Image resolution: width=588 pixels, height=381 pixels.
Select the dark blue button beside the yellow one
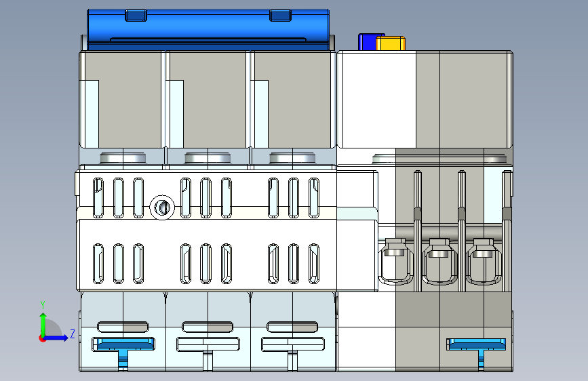pyautogui.click(x=367, y=41)
